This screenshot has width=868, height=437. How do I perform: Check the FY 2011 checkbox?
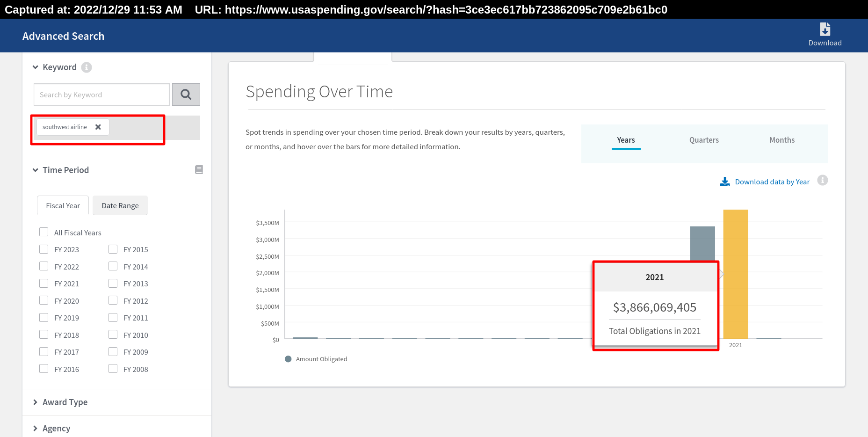point(113,317)
